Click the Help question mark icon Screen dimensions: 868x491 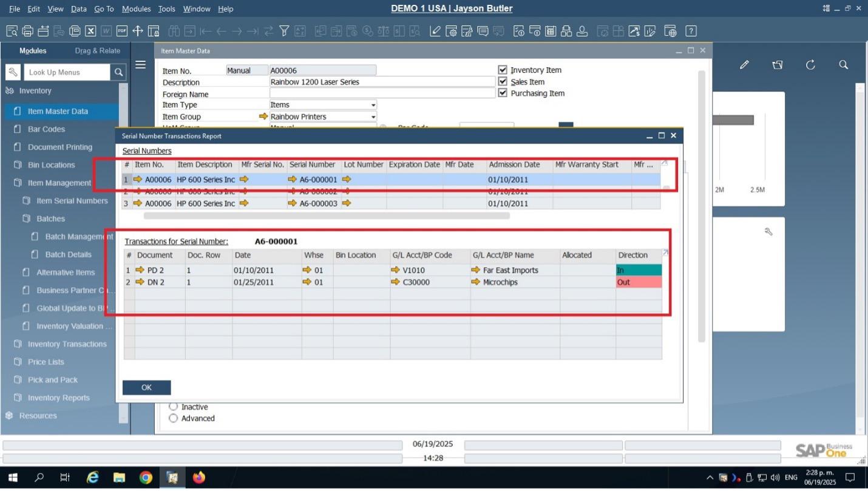[x=691, y=31]
